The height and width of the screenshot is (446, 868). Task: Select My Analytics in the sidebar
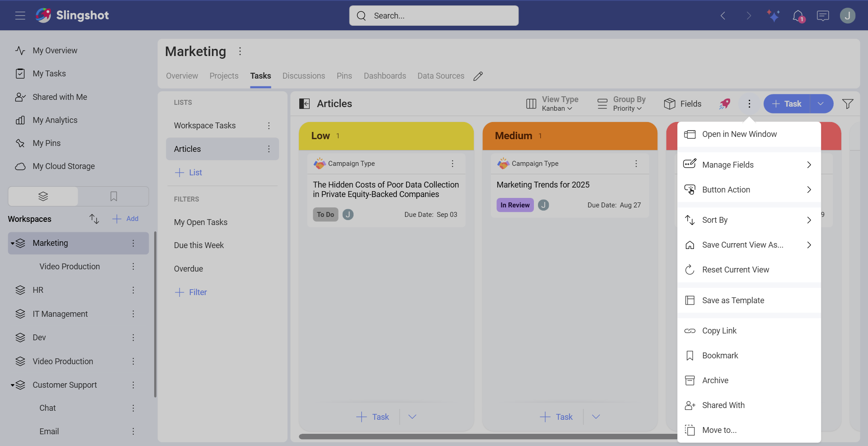tap(54, 120)
